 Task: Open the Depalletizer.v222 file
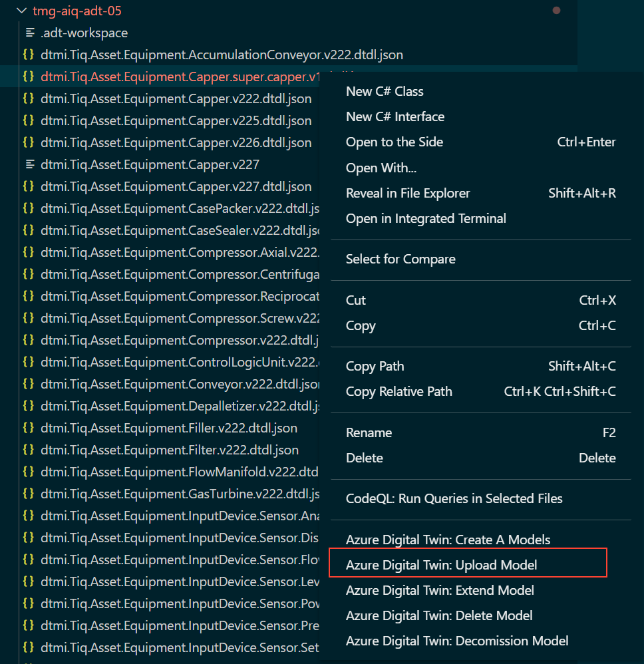click(180, 407)
